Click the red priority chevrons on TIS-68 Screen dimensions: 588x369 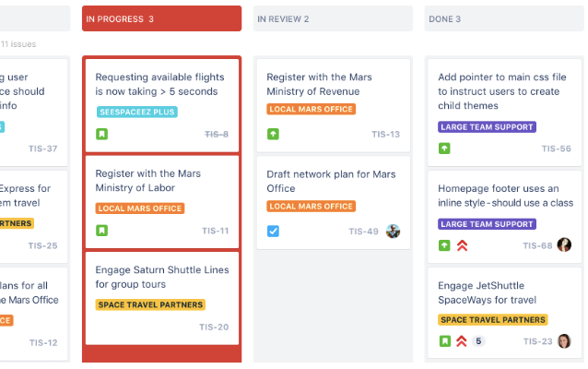(x=462, y=245)
